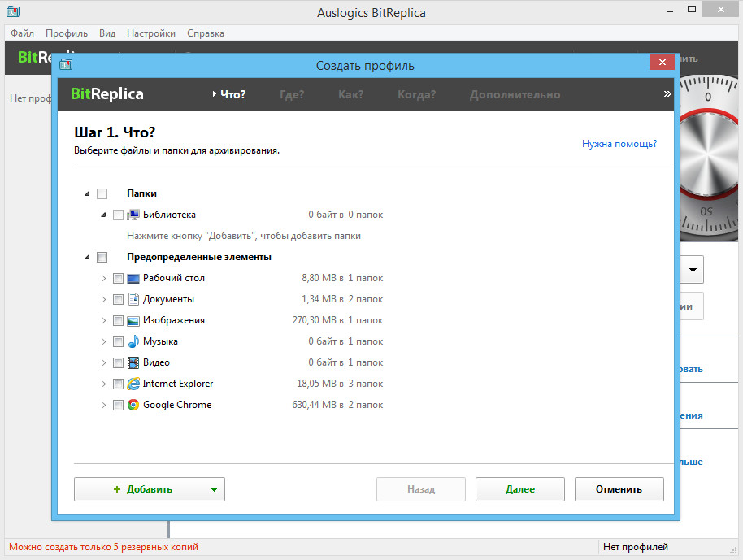Click the Documents page icon
Image resolution: width=743 pixels, height=560 pixels.
(133, 299)
